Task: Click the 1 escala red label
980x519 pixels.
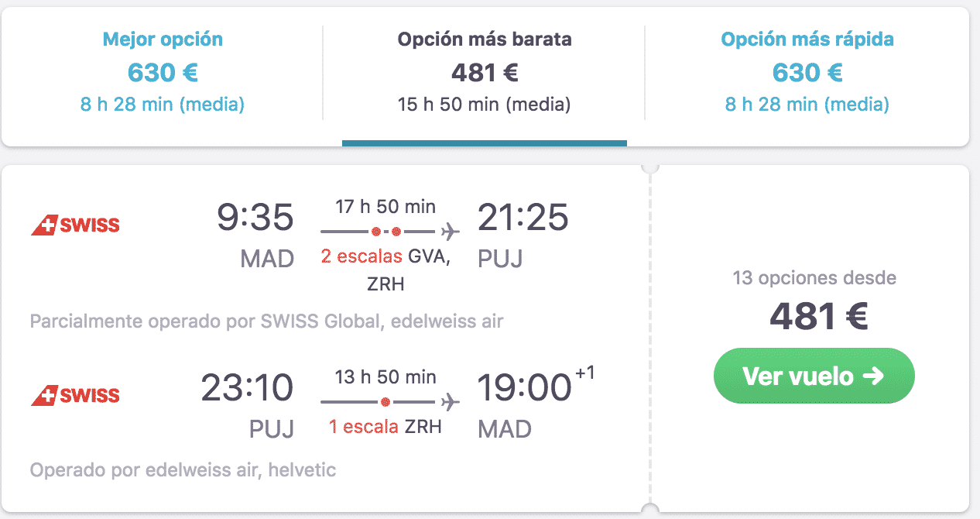Action: click(365, 427)
